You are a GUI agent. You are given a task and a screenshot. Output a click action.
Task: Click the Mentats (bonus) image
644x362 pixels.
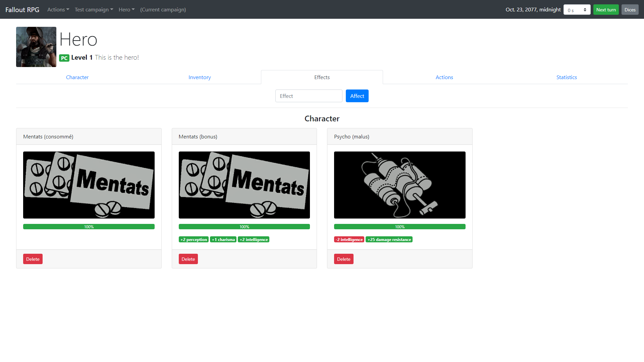point(244,185)
